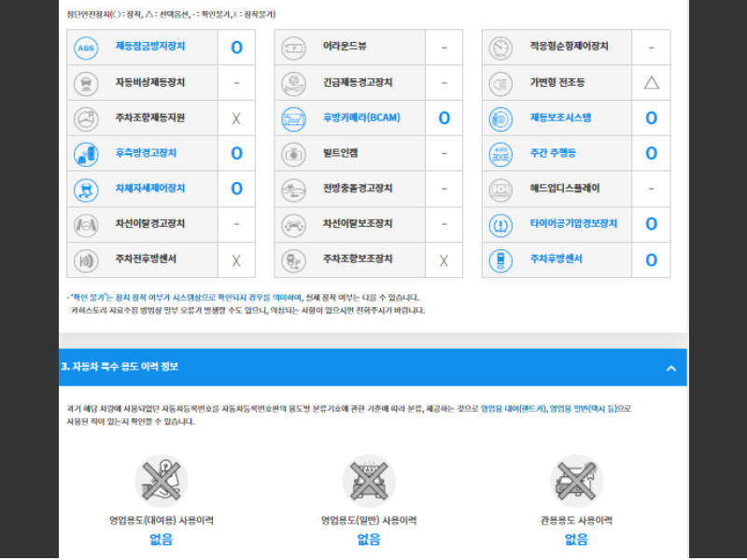Click the X status in 주차전후방센서 row
Screen dimensions: 747x560
point(236,260)
